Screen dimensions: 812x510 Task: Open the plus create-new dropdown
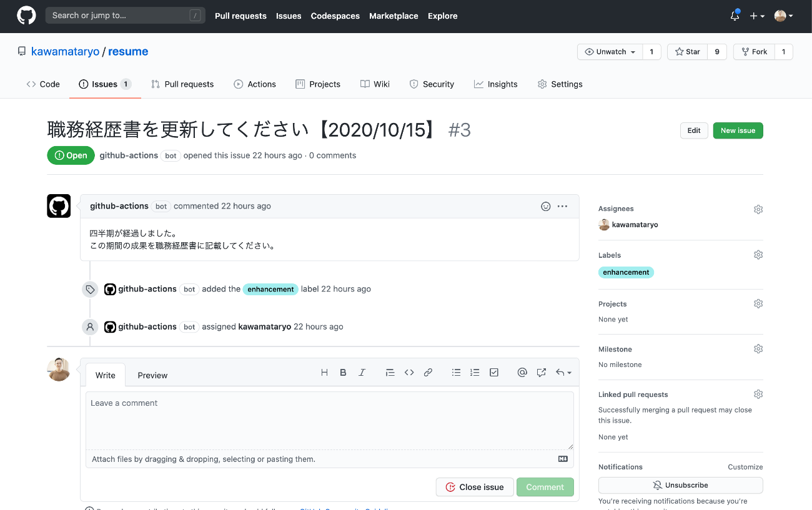pos(758,16)
